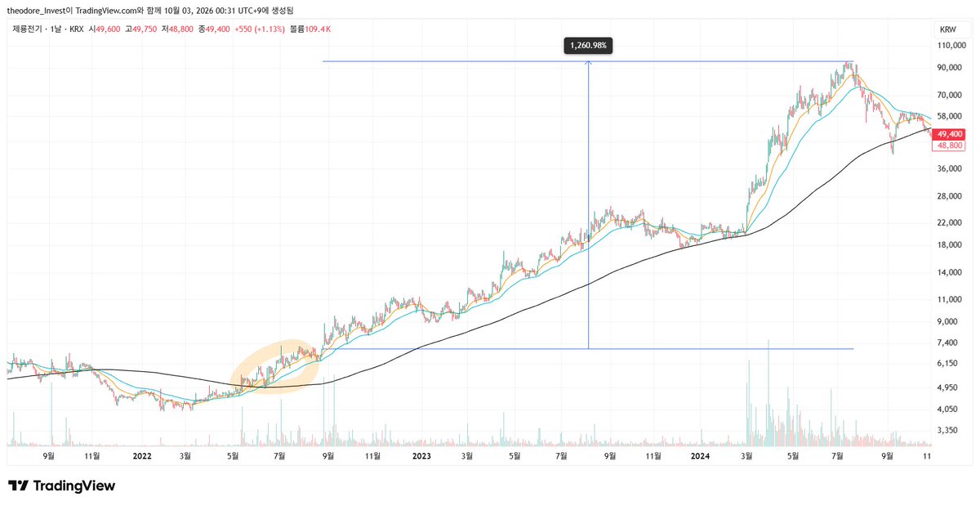Click the TradingView logo at the bottom
Screen dimensions: 980x506
pyautogui.click(x=61, y=486)
